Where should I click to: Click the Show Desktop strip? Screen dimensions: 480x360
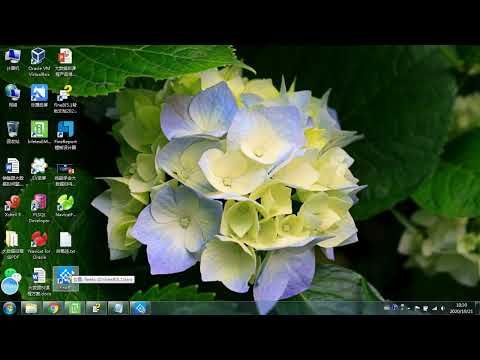478,308
